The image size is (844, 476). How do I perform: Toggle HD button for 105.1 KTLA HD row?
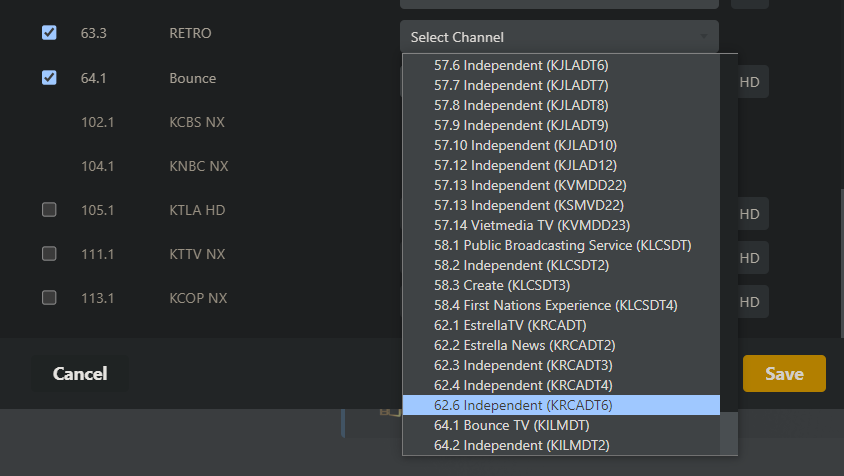[x=751, y=214]
